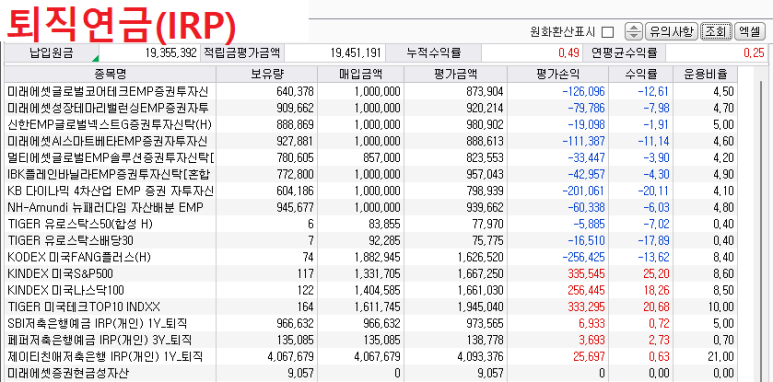Click the 조회 search button
The image size is (773, 382).
point(716,32)
